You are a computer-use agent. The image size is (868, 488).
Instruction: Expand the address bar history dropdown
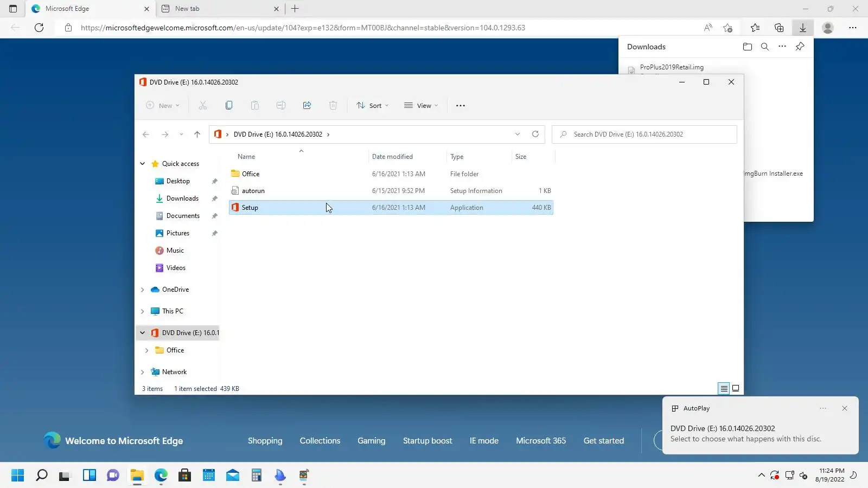pyautogui.click(x=518, y=134)
